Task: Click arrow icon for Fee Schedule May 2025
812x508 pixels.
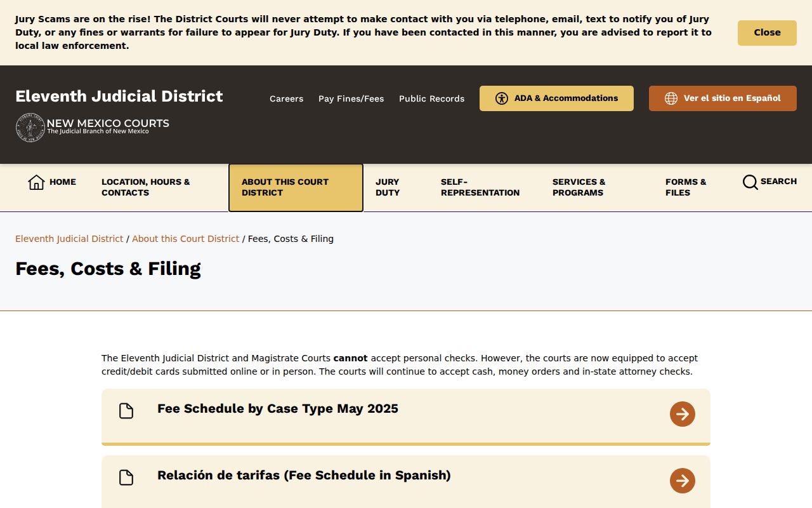Action: tap(683, 414)
